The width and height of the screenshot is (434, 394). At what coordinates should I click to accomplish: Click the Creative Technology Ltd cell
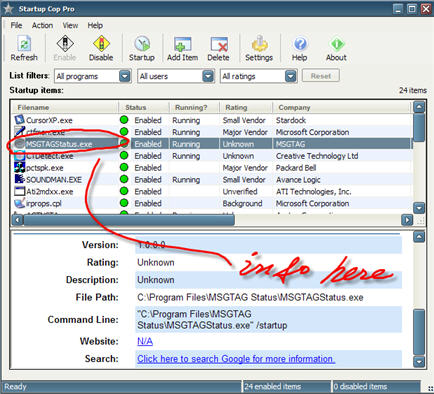317,156
